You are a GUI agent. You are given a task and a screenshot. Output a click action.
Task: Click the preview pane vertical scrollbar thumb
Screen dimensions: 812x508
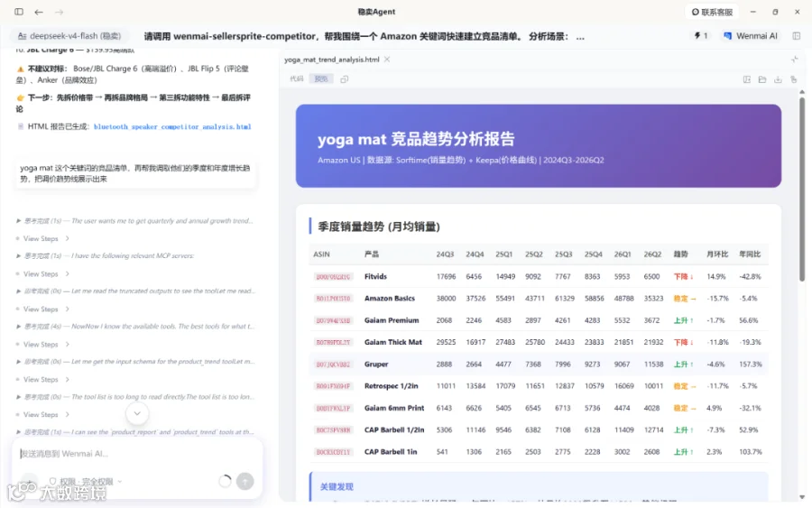[x=802, y=189]
